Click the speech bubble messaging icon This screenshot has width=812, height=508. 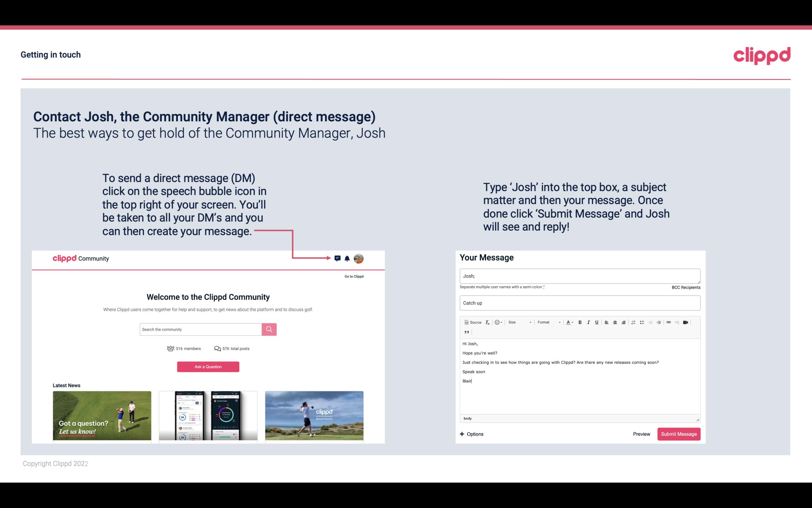338,259
